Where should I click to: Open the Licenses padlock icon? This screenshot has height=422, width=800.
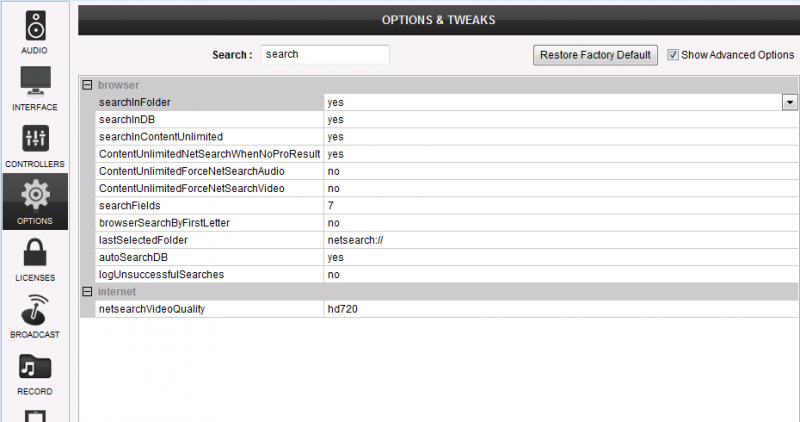[x=35, y=252]
